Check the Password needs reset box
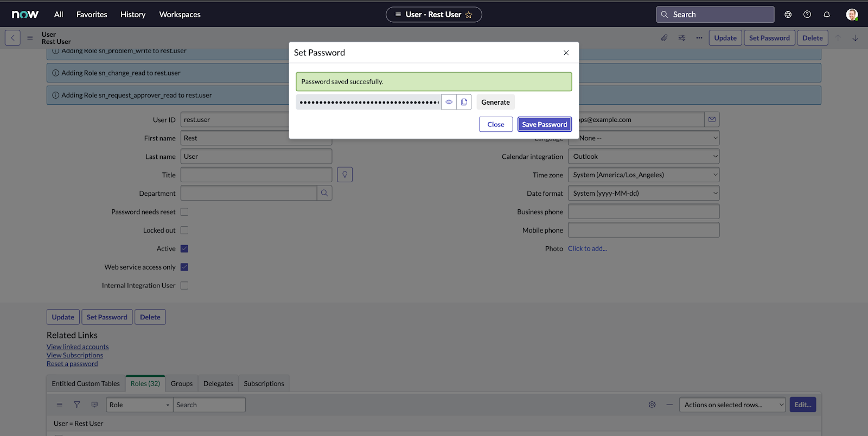This screenshot has width=868, height=436. 184,212
